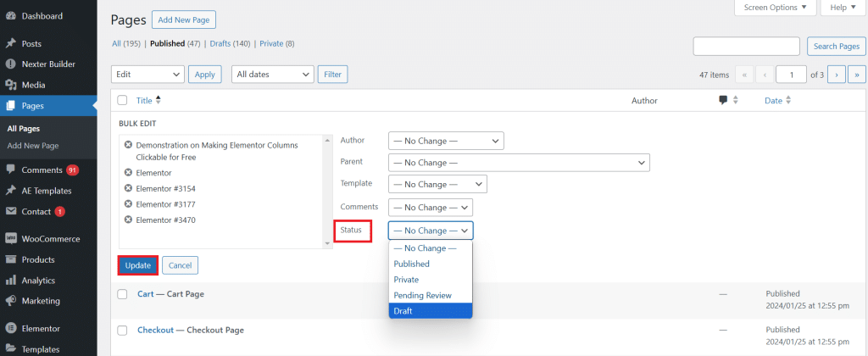Click the Nexter Builder sidebar icon
This screenshot has height=356, width=868.
tap(10, 64)
